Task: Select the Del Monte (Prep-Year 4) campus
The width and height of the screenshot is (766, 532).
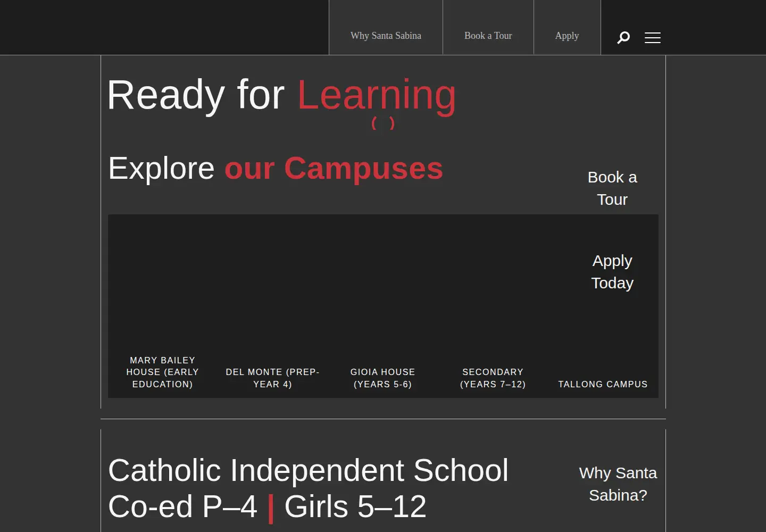Action: point(273,378)
